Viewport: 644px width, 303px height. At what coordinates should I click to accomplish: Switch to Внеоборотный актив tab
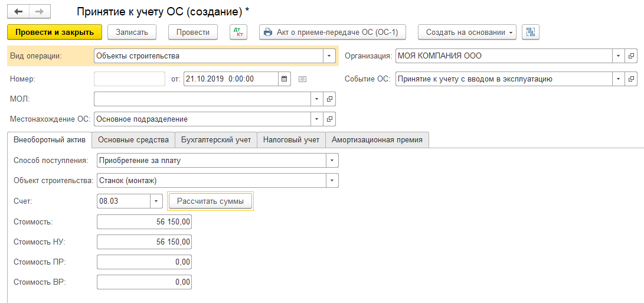coord(50,140)
